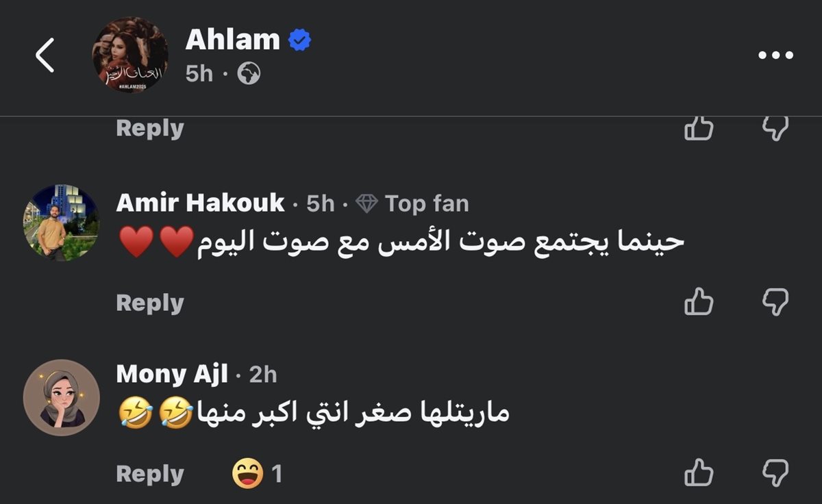The width and height of the screenshot is (822, 504).
Task: Tap thumbs up on the topmost partial comment
Action: click(699, 128)
